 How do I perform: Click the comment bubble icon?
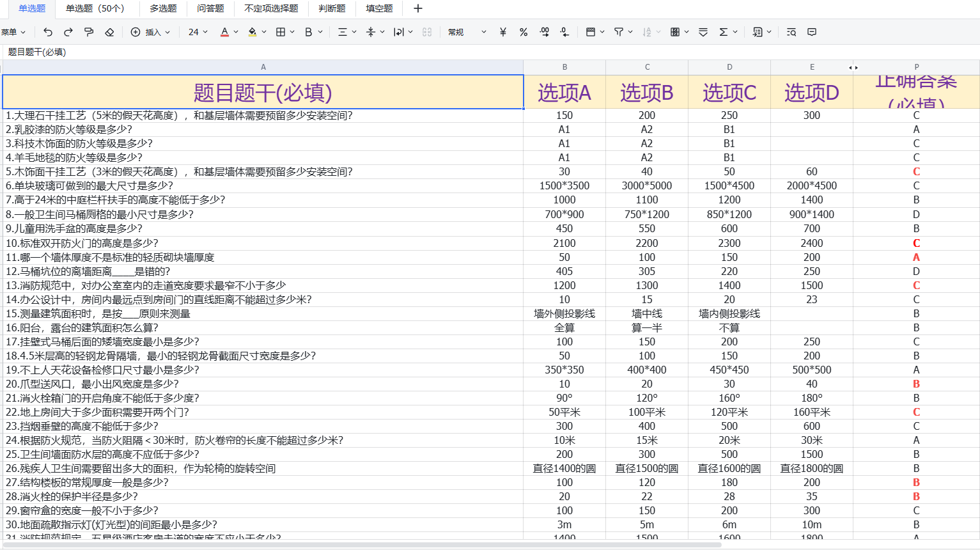(812, 32)
